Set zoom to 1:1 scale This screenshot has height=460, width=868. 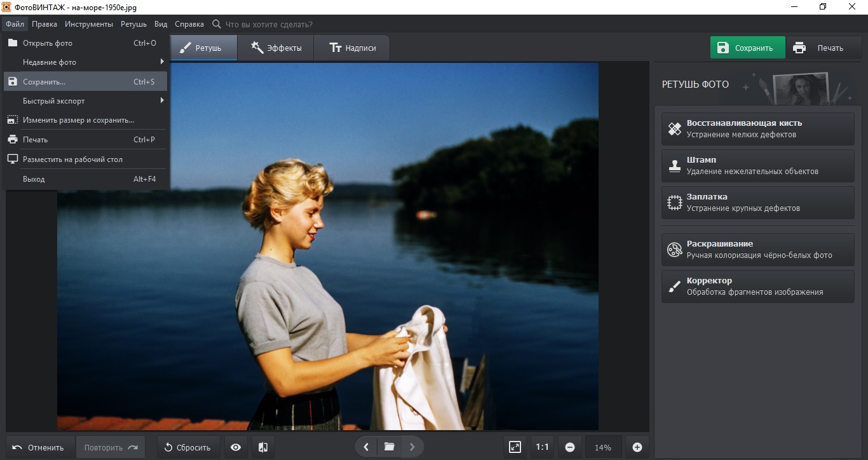pos(542,447)
